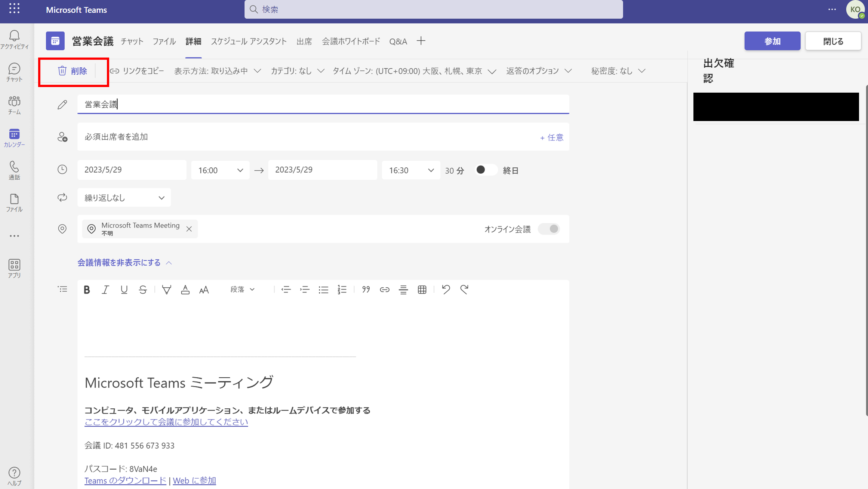This screenshot has height=489, width=868.
Task: Click Teams のダウンロード link
Action: [x=125, y=480]
